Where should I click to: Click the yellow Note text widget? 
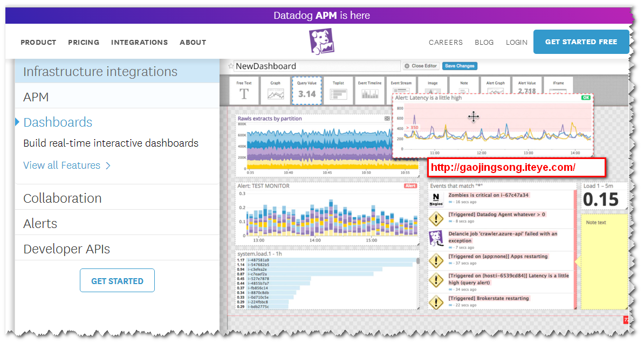(x=604, y=261)
